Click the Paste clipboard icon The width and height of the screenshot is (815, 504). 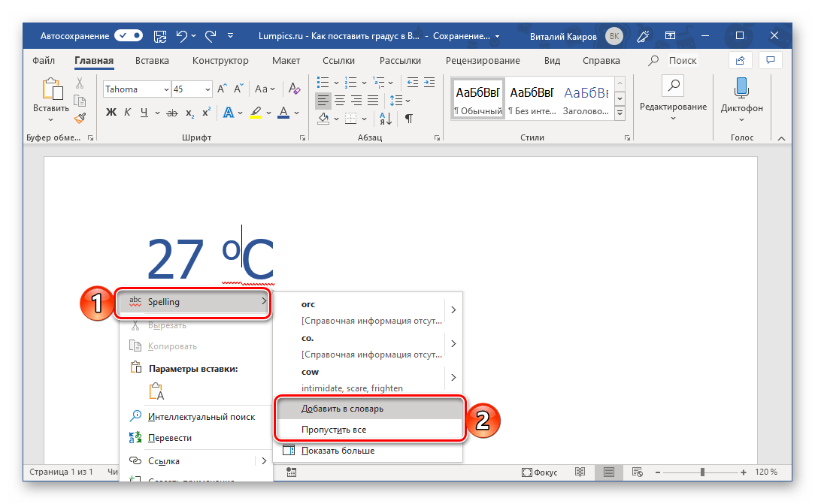52,89
